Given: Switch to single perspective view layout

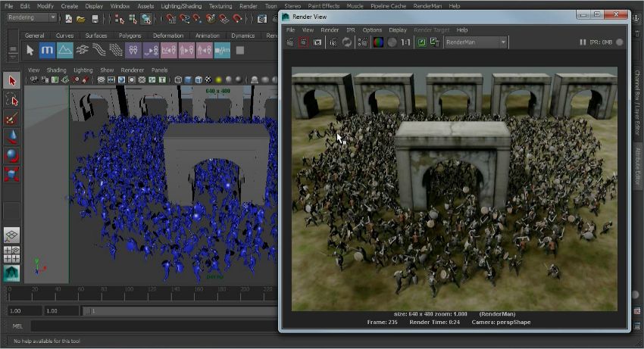Looking at the screenshot, I should [12, 235].
